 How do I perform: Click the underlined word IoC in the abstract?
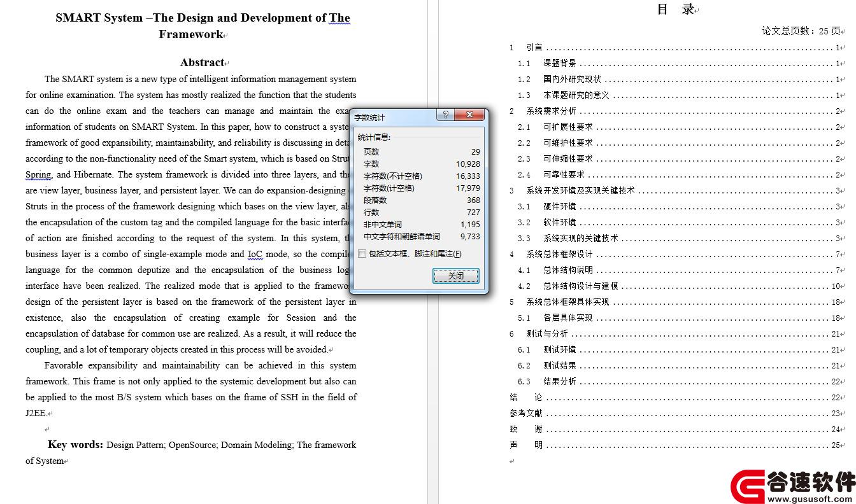255,254
